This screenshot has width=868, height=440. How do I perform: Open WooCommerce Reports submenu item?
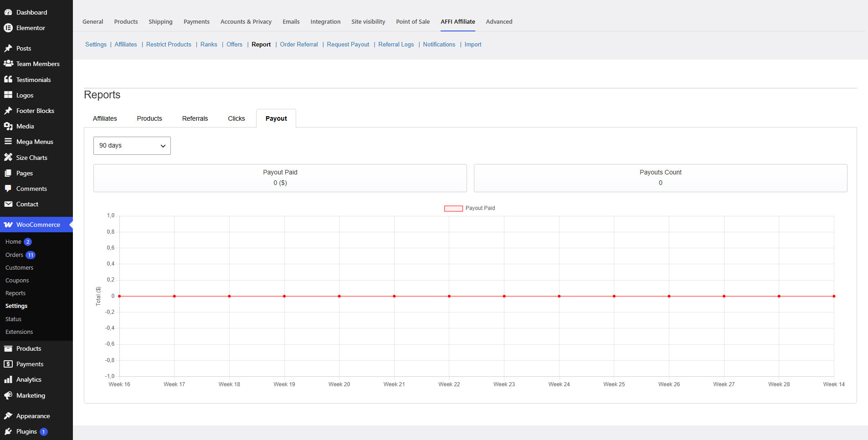click(x=15, y=293)
